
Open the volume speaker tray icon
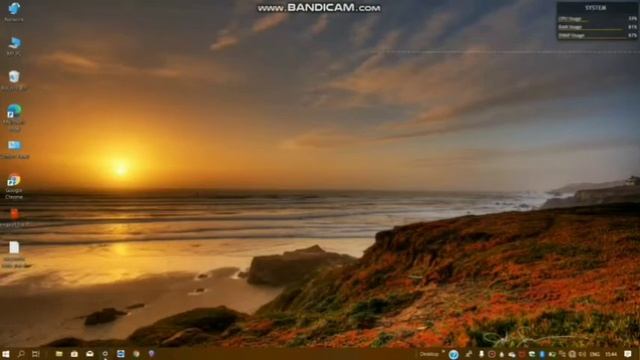tap(582, 354)
